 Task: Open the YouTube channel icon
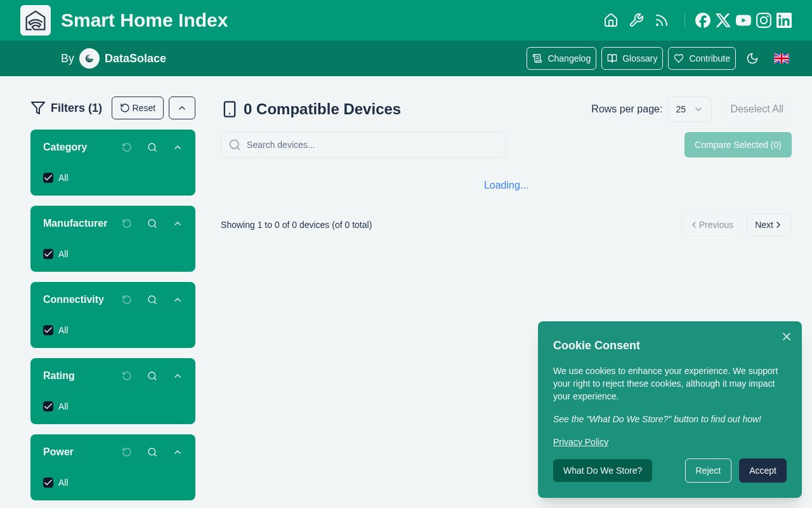coord(743,20)
